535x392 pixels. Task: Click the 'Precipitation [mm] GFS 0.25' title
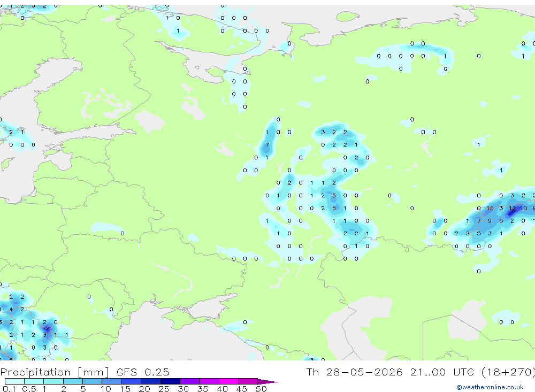(x=85, y=372)
